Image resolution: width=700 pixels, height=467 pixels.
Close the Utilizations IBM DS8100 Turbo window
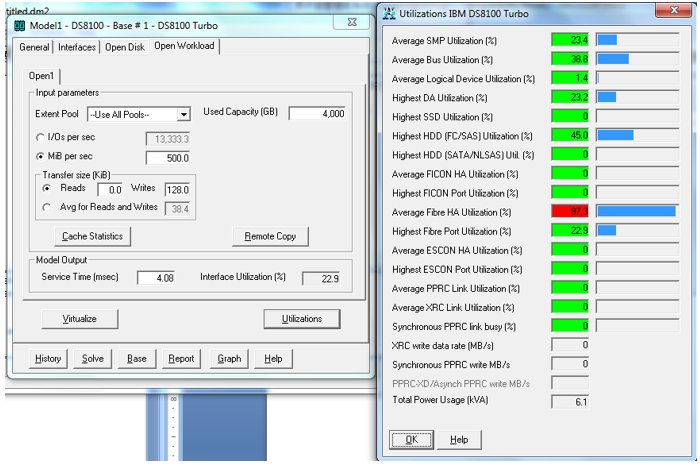(674, 10)
